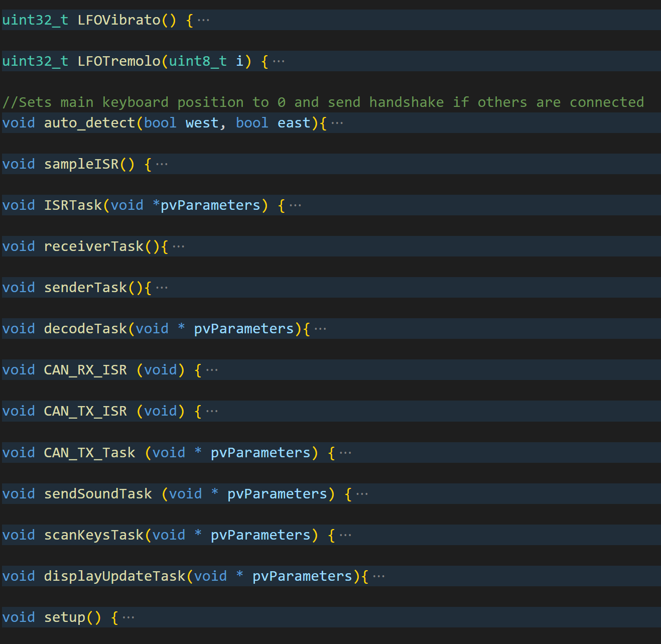Click the sendSoundTask function name
Image resolution: width=661 pixels, height=644 pixels.
coord(98,494)
